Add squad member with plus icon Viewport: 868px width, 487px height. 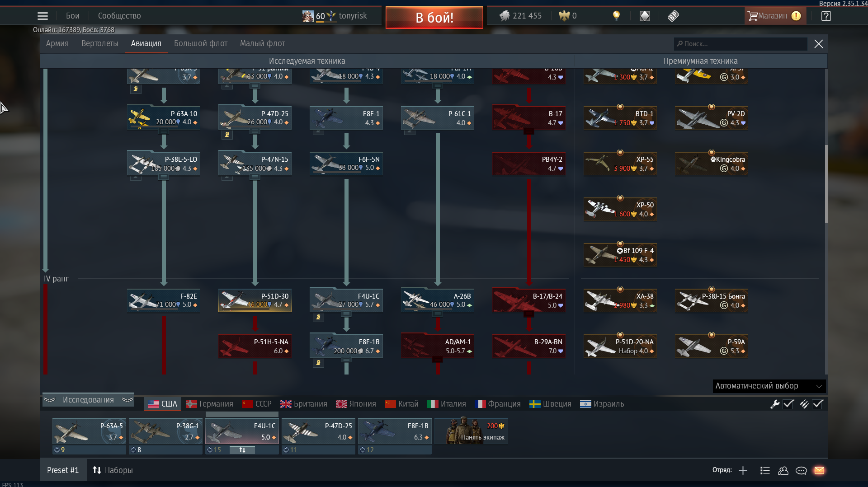(x=743, y=471)
